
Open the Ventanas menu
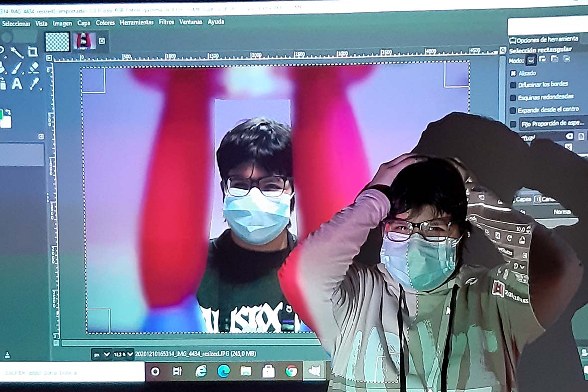(191, 22)
